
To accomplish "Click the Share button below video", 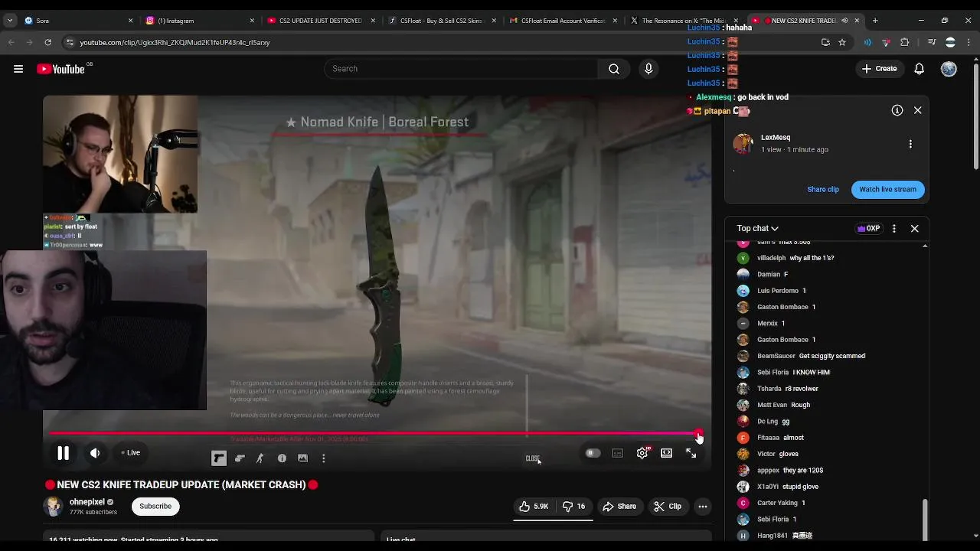I will [619, 506].
